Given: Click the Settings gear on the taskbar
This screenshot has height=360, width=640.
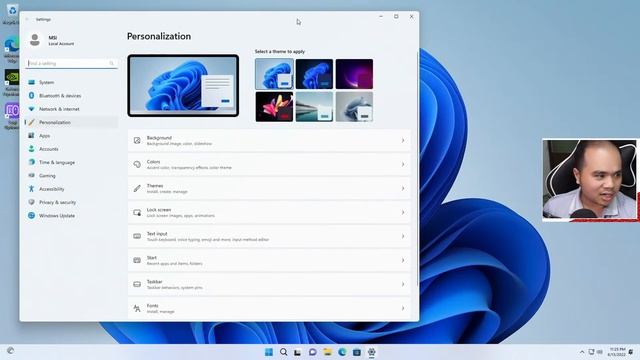Looking at the screenshot, I should tap(371, 352).
